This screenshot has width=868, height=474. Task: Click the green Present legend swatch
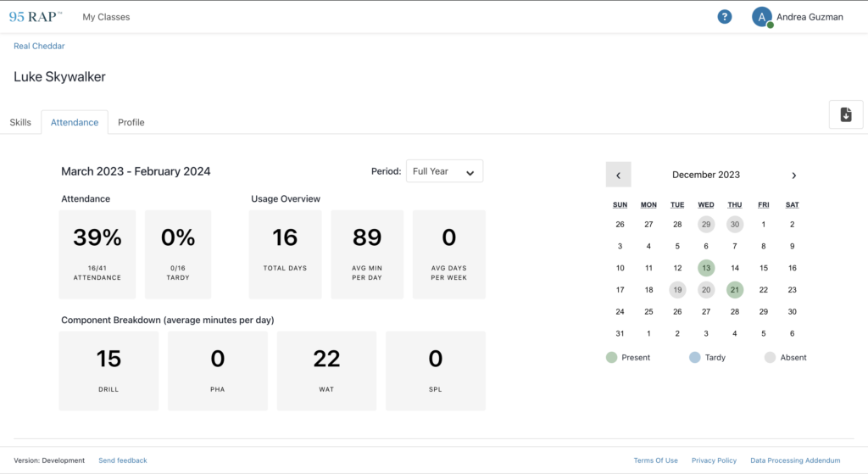[612, 357]
